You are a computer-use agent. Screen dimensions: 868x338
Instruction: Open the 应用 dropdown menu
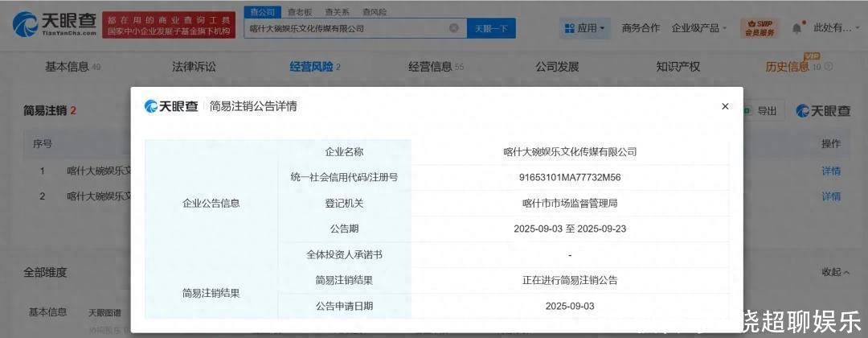pyautogui.click(x=586, y=28)
